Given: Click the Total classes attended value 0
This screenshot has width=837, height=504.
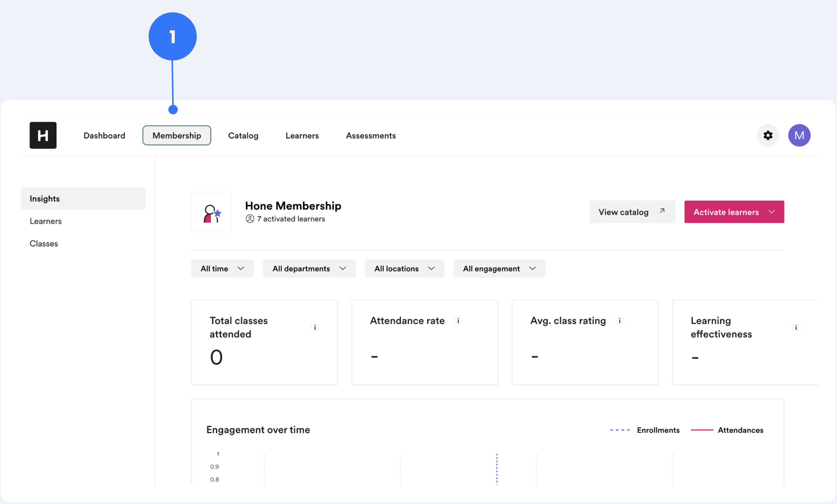Looking at the screenshot, I should 216,357.
